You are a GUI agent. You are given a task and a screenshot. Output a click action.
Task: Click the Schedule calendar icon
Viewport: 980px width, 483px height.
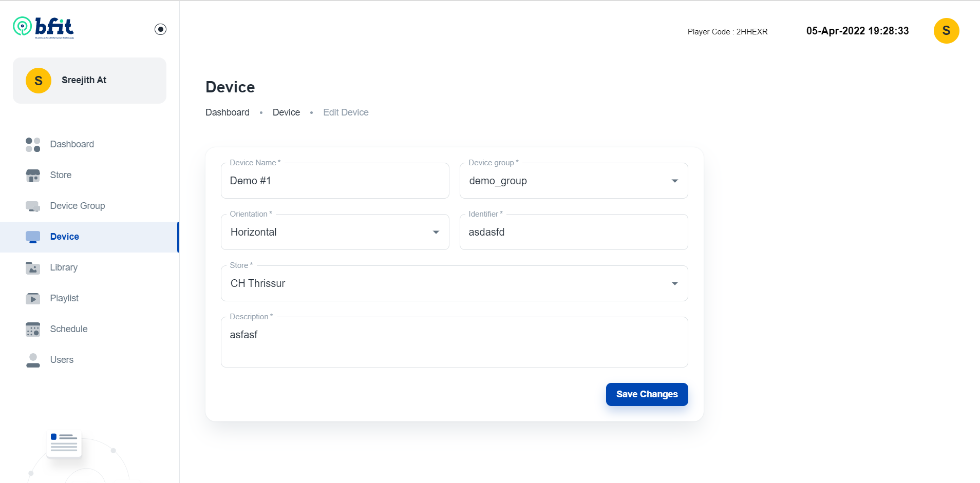click(33, 329)
